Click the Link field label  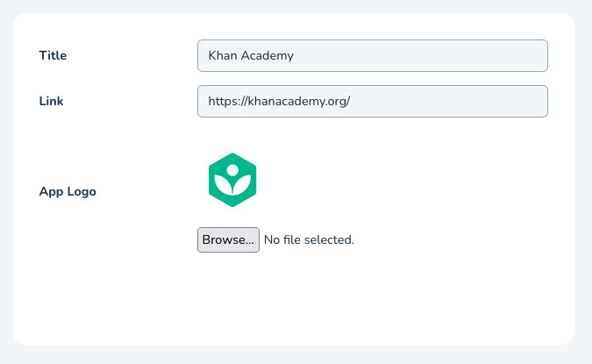51,101
